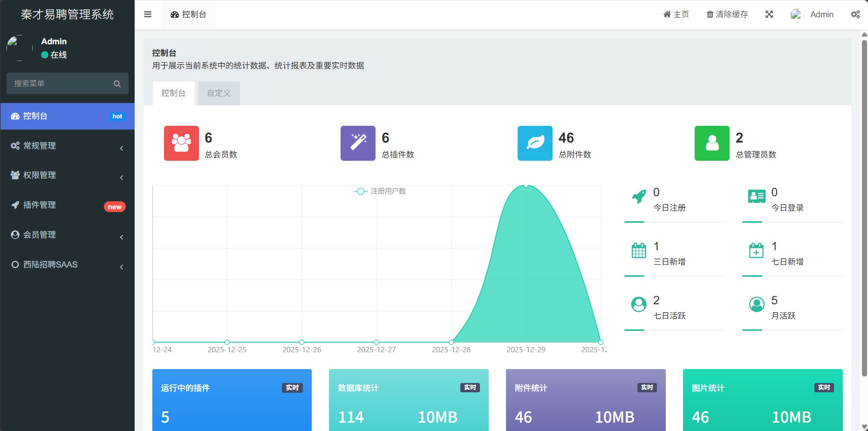868x431 pixels.
Task: Click the Admin avatar in top header
Action: pyautogui.click(x=797, y=14)
